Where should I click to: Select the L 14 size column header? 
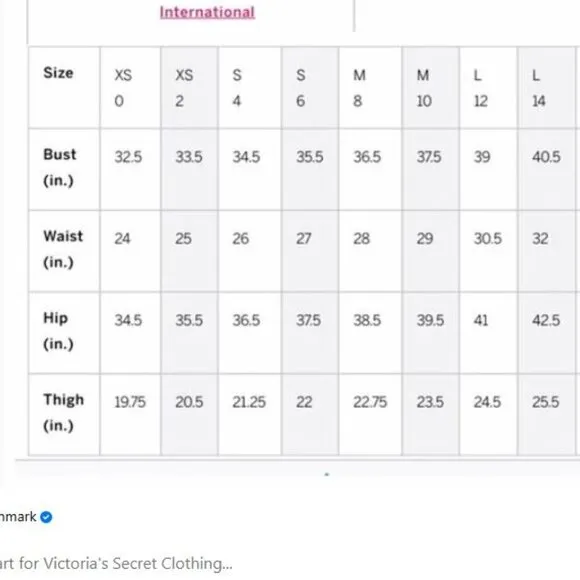[x=546, y=88]
